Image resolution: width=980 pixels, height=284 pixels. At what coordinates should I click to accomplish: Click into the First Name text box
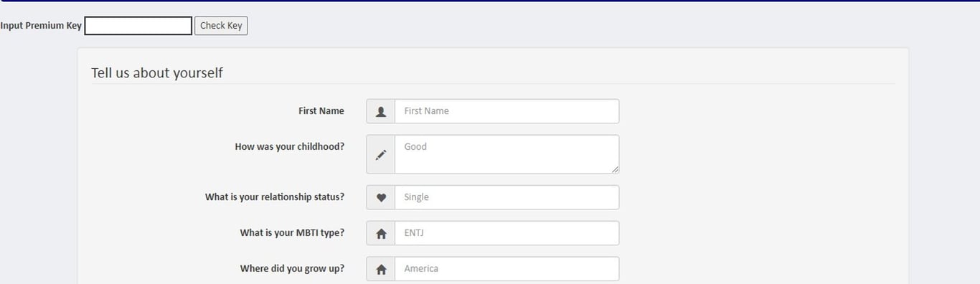pyautogui.click(x=507, y=111)
